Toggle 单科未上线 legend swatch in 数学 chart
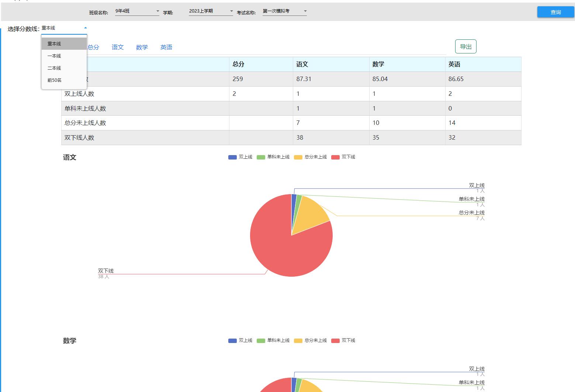Screen dimensions: 575x392 [x=261, y=341]
